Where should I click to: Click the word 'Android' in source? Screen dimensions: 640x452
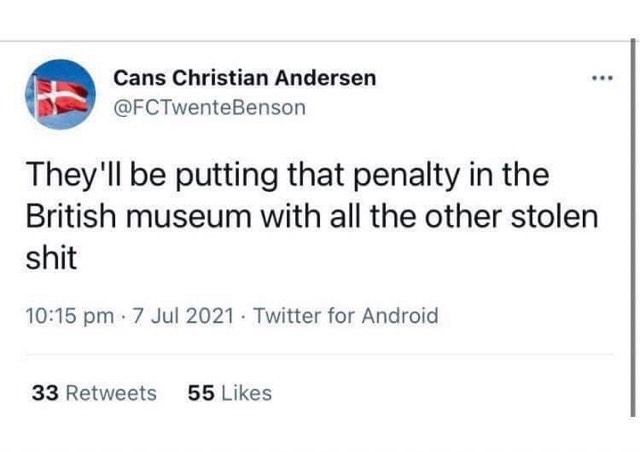pyautogui.click(x=400, y=316)
